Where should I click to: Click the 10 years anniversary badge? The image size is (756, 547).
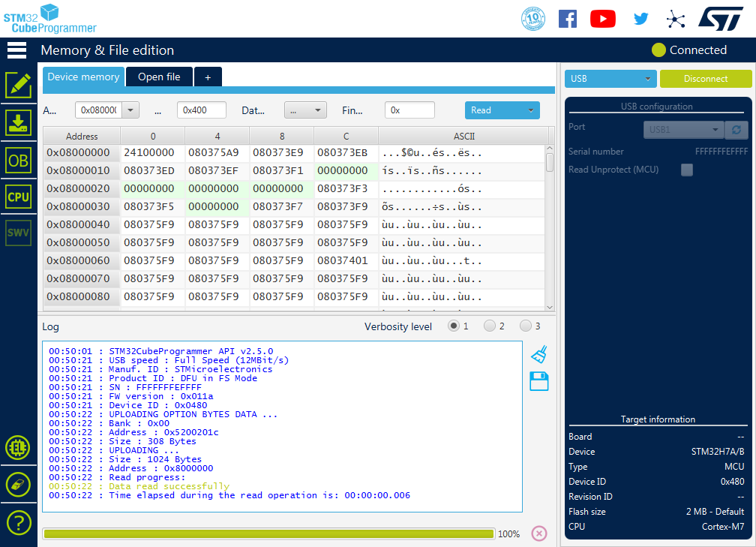click(x=532, y=19)
